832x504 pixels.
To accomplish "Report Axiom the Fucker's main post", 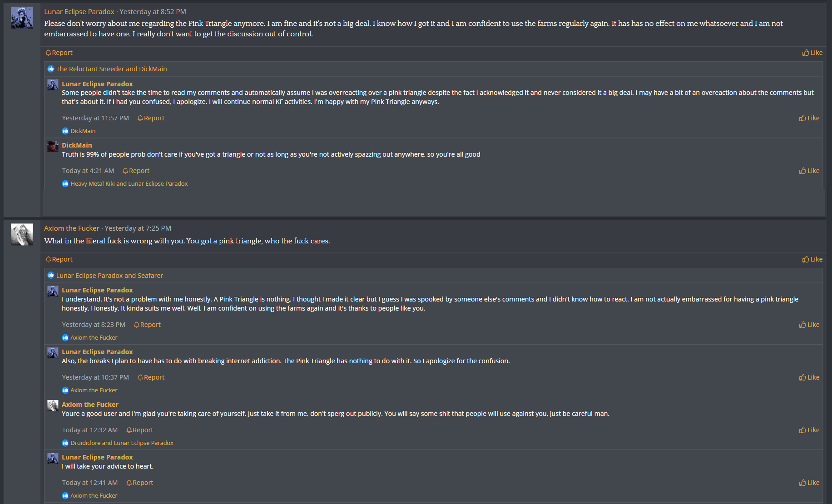I will click(x=59, y=259).
